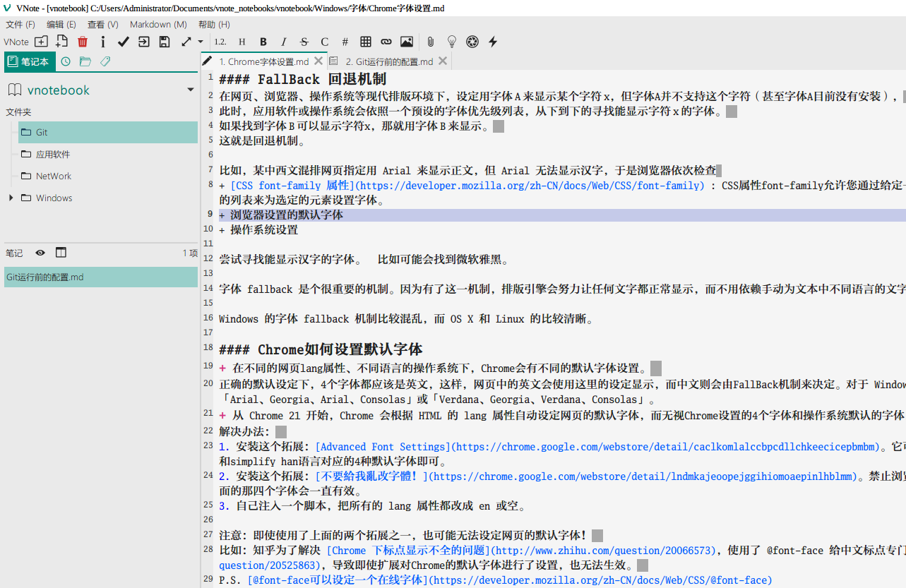906x588 pixels.
Task: Toggle bold formatting
Action: point(263,42)
